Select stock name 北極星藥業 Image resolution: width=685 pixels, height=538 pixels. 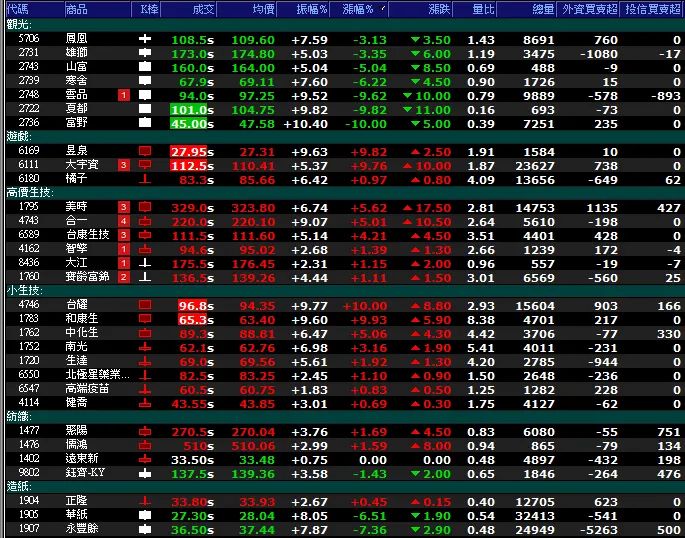97,375
